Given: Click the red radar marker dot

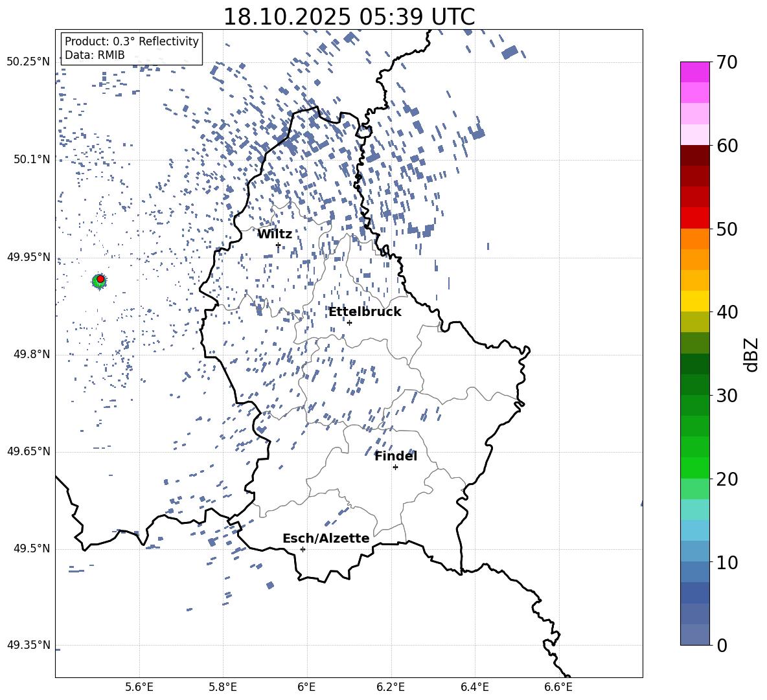Looking at the screenshot, I should coord(100,278).
